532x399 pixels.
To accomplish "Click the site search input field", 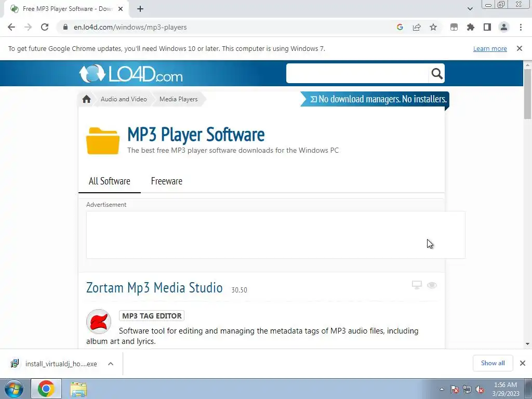I will pyautogui.click(x=357, y=73).
